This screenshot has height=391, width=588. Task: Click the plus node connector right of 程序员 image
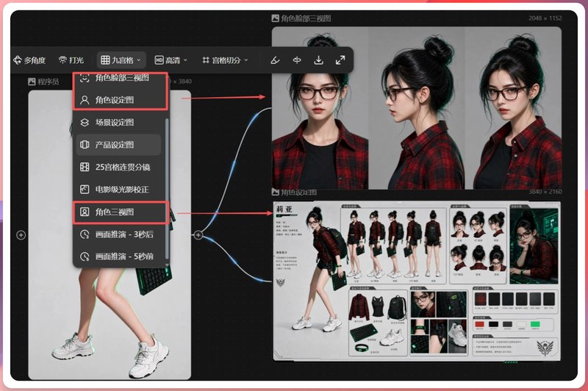tap(198, 235)
